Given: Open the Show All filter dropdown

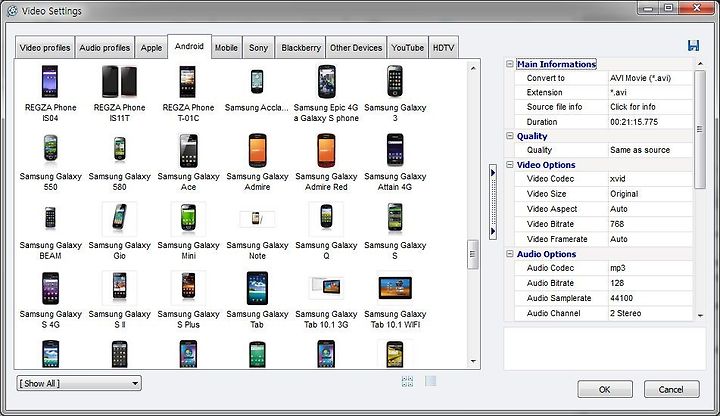Looking at the screenshot, I should point(79,383).
